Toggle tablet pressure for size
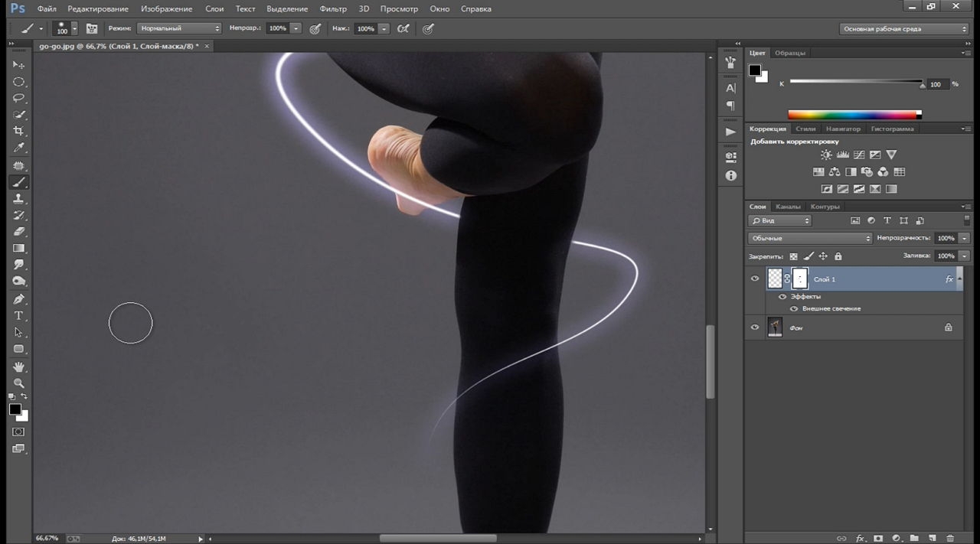980x544 pixels. click(429, 28)
